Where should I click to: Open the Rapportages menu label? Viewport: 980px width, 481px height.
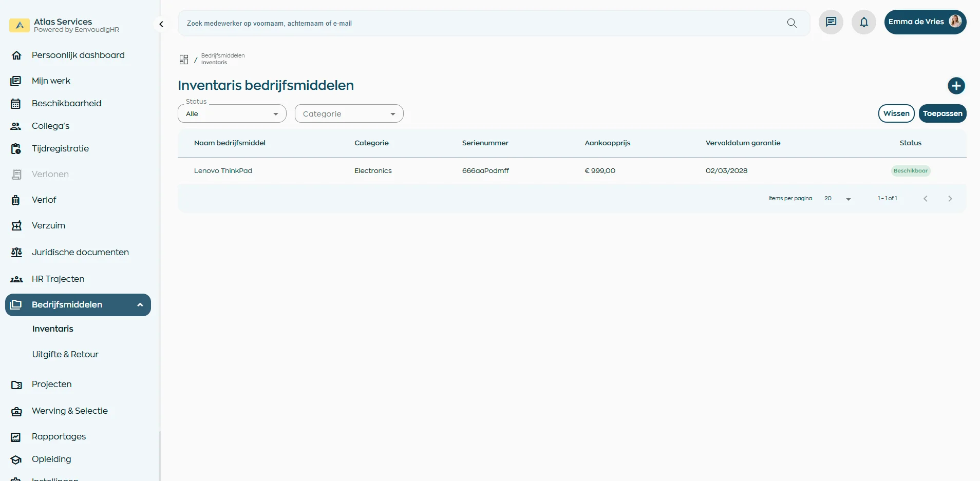[x=59, y=436]
